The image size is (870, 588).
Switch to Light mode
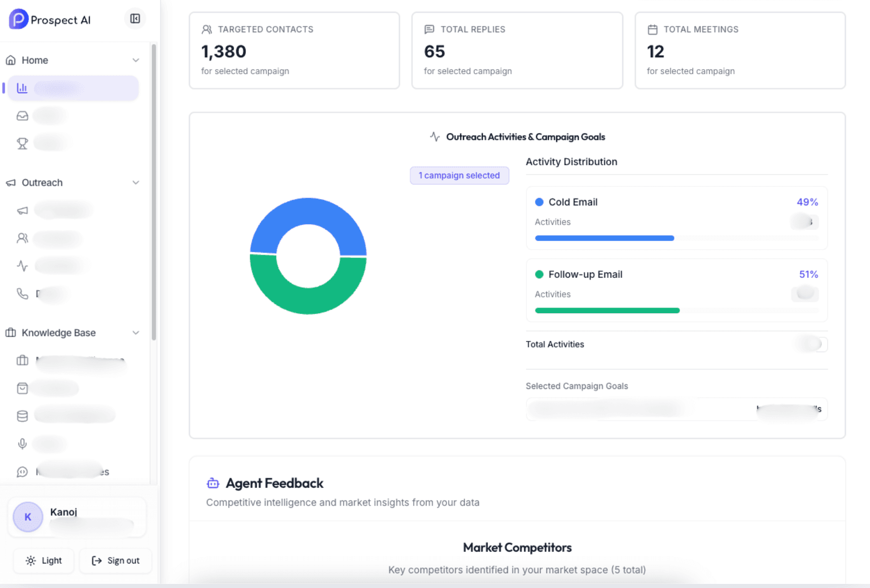43,560
